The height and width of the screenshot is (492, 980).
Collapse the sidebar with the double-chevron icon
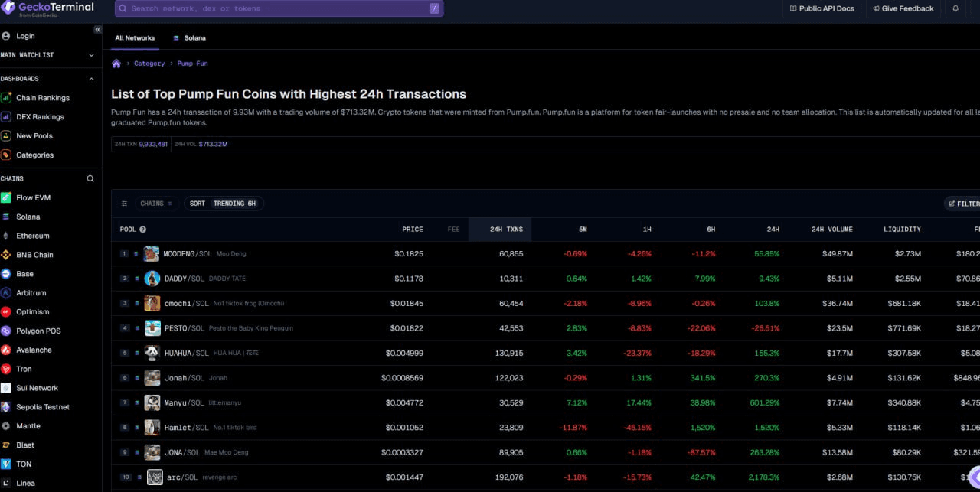point(97,29)
